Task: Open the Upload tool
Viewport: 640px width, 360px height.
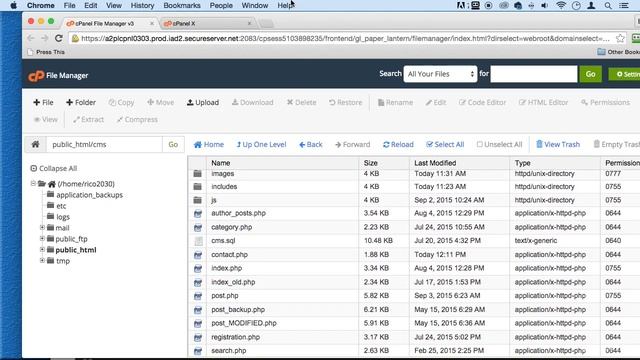Action: point(203,102)
